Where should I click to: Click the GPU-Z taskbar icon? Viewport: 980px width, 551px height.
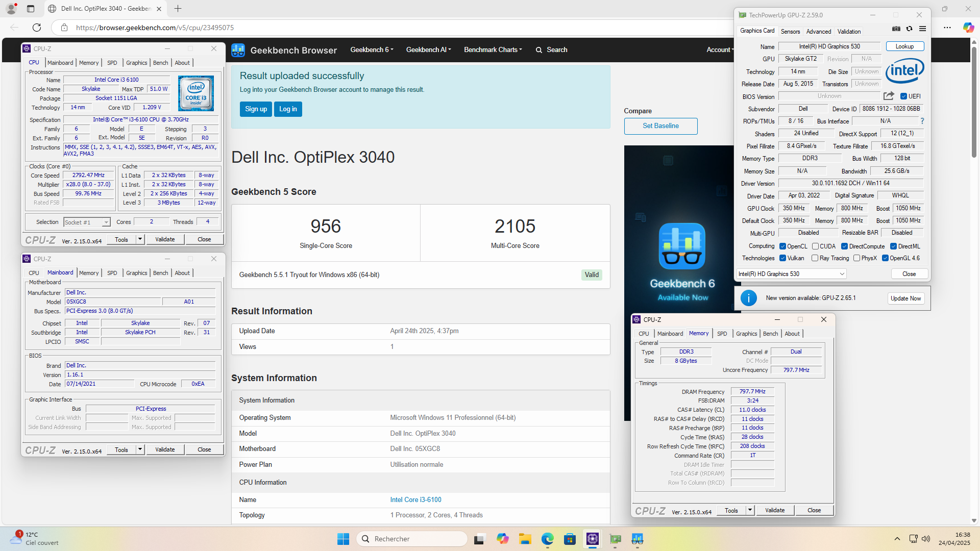pos(615,539)
